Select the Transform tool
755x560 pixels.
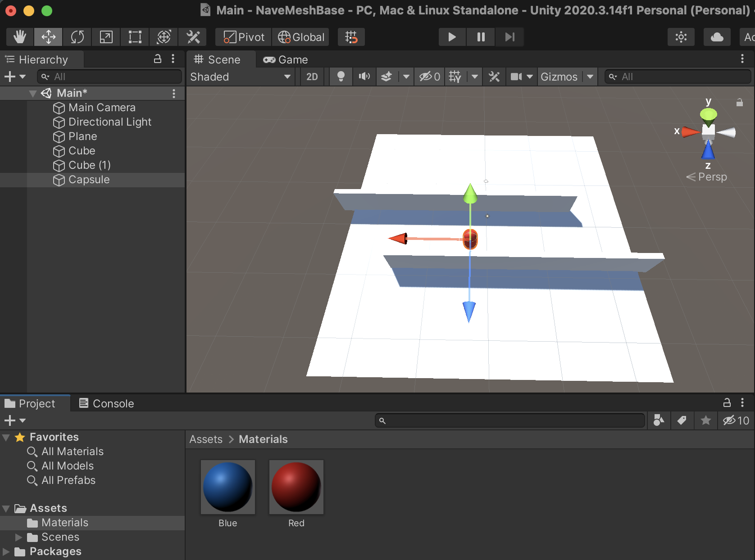164,37
